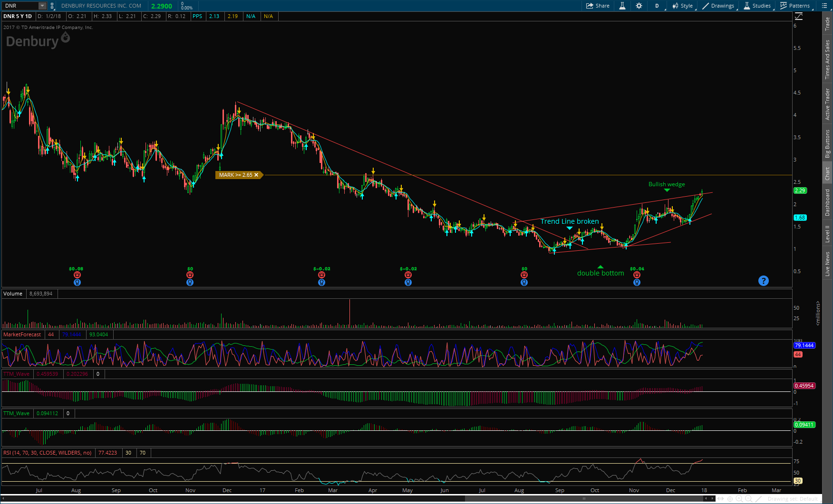Image resolution: width=833 pixels, height=504 pixels.
Task: Click the DNR 5 Y 1D chart label
Action: (18, 16)
